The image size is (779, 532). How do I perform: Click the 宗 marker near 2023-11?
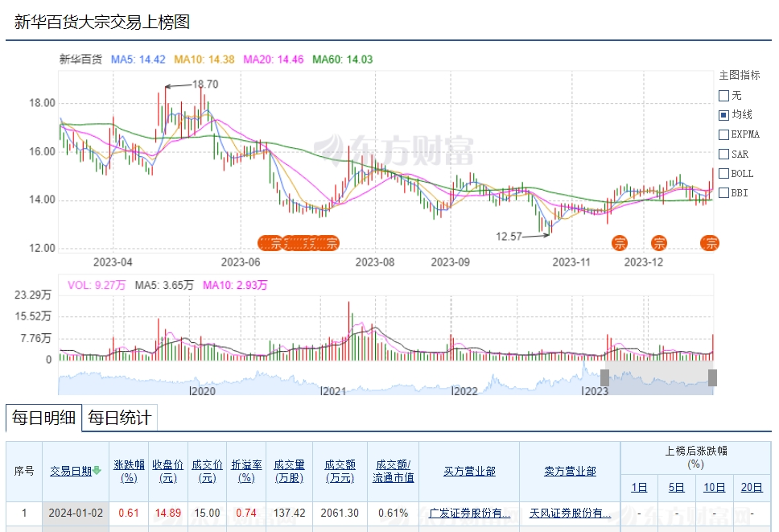pos(620,243)
